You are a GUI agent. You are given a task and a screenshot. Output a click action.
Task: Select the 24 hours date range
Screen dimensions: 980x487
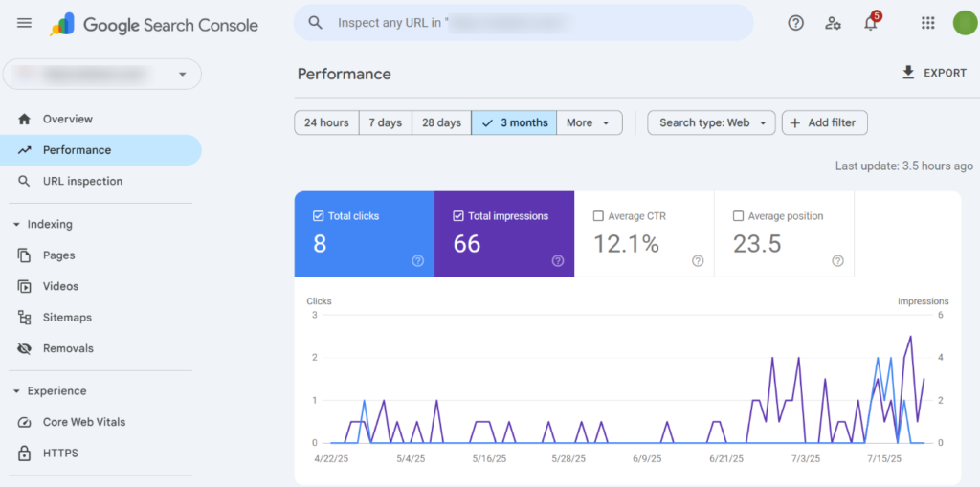[326, 122]
